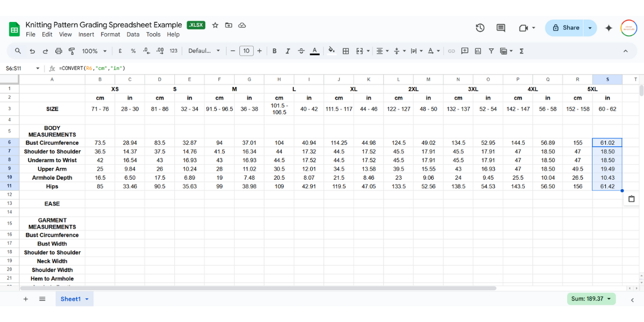The width and height of the screenshot is (644, 322).
Task: Open the Format menu
Action: pos(111,34)
